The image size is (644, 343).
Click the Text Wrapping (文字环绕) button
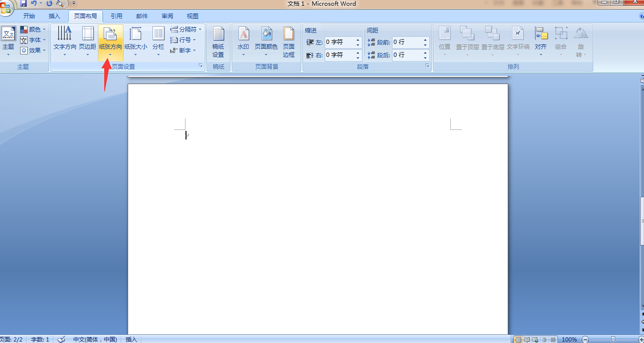pos(518,42)
